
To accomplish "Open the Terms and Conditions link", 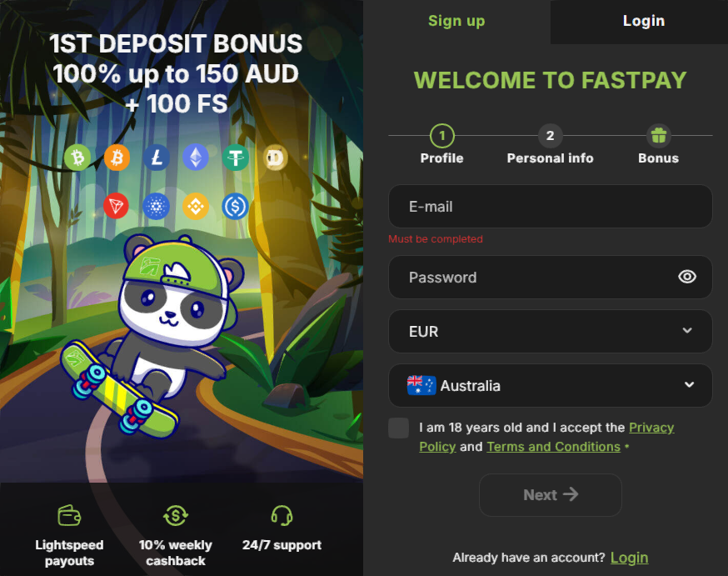I will (553, 447).
